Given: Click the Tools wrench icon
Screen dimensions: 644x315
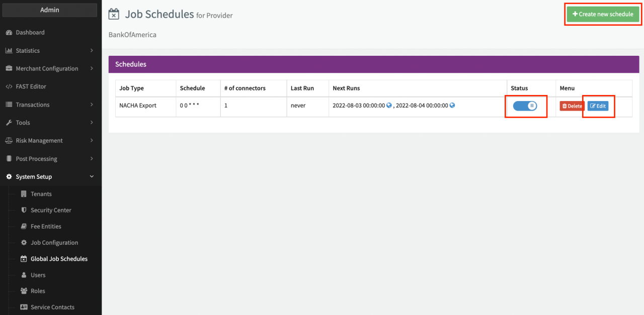Looking at the screenshot, I should [x=9, y=123].
